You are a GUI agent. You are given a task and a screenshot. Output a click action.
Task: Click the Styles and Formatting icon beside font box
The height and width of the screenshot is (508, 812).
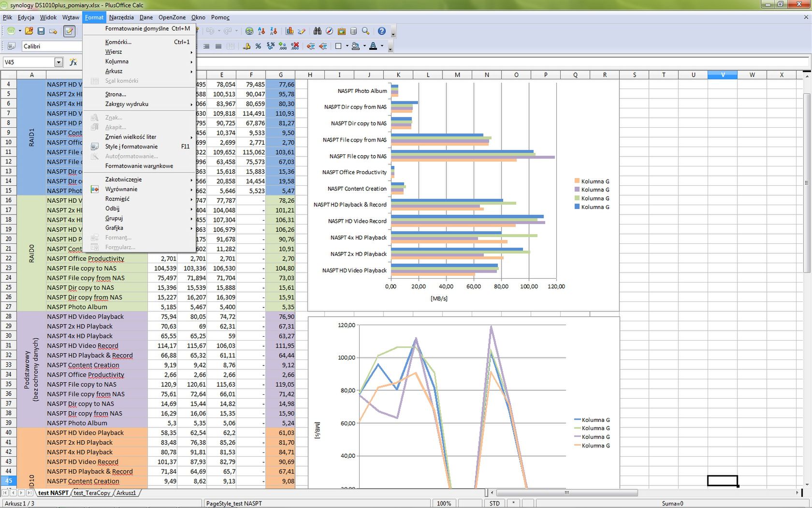pos(11,46)
